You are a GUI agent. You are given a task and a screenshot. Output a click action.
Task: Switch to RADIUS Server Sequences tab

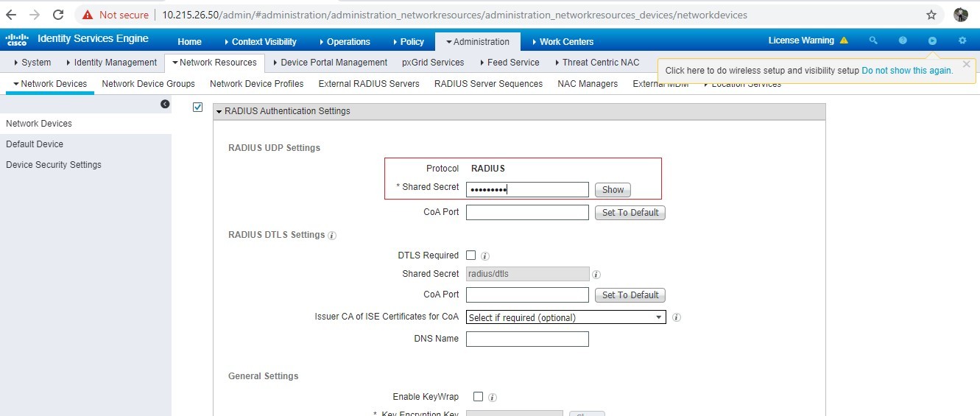tap(489, 84)
